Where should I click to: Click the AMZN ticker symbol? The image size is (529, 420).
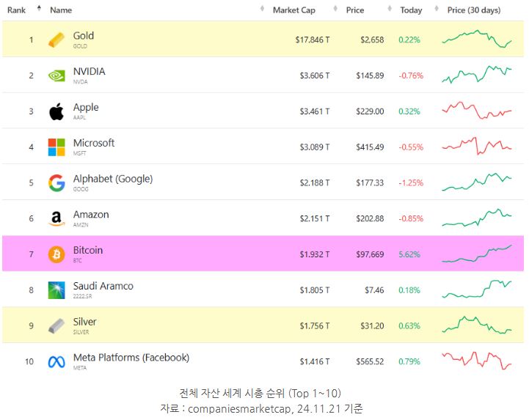tap(81, 225)
